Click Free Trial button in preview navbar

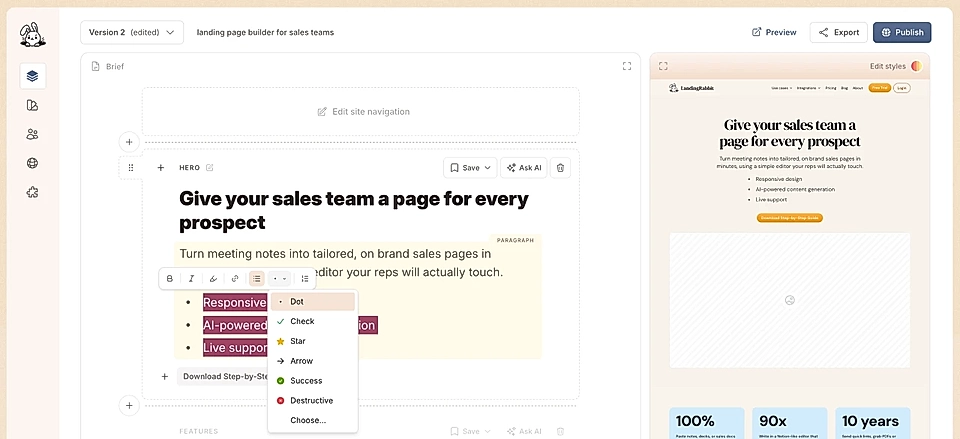(880, 88)
